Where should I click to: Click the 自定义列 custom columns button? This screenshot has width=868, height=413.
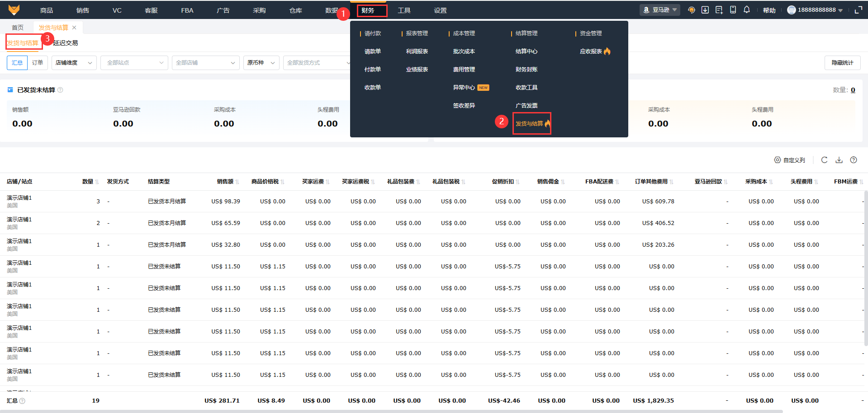coord(790,160)
